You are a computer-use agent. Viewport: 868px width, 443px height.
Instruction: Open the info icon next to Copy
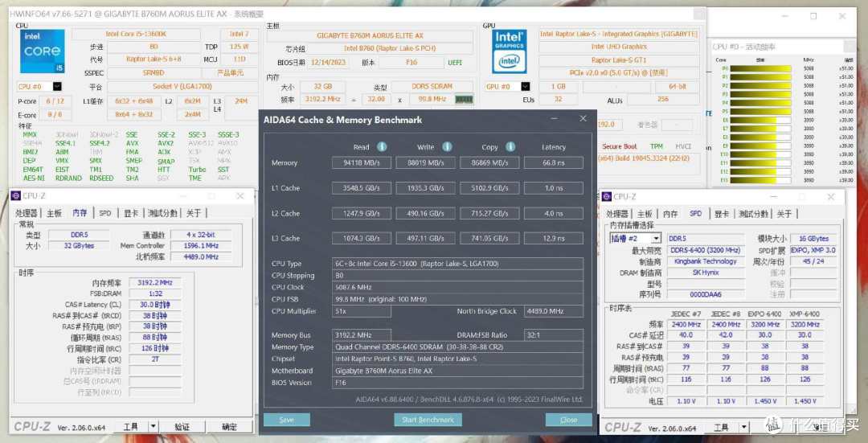coord(510,147)
